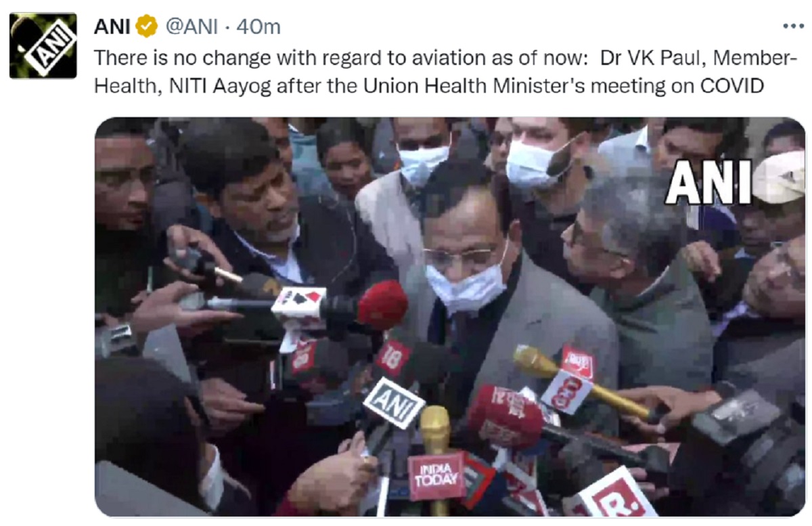Click the gold verified badge
812x526 pixels.
point(147,26)
